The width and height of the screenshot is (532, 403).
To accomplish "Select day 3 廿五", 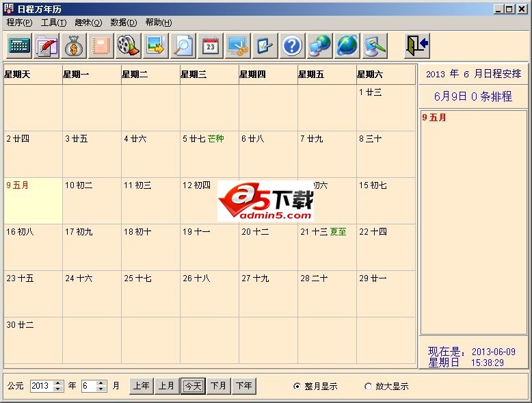I will click(x=92, y=154).
